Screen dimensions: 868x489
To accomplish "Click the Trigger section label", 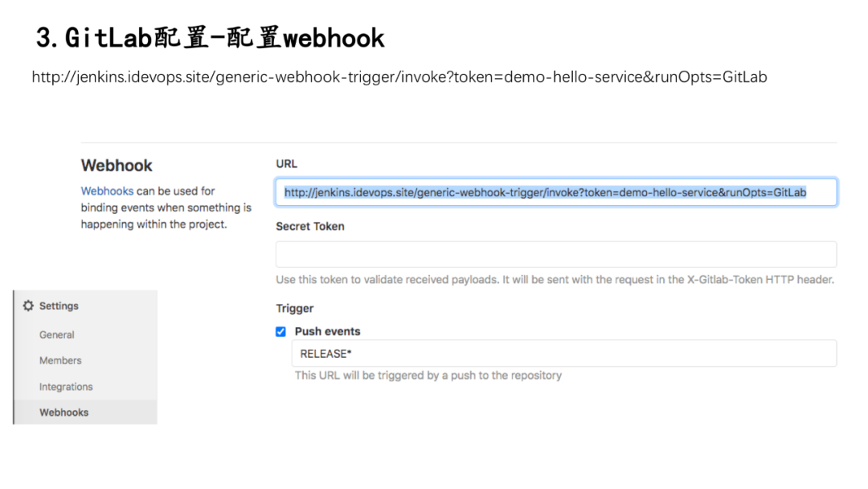I will click(294, 309).
